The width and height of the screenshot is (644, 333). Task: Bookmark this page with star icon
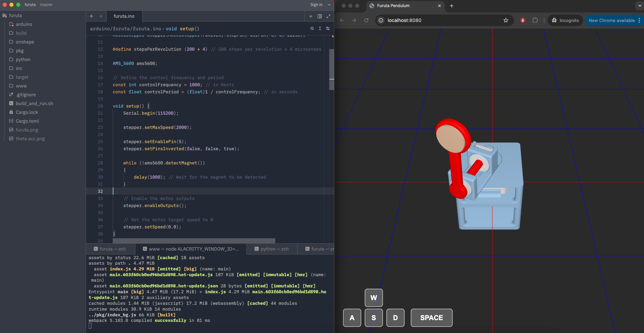point(506,20)
